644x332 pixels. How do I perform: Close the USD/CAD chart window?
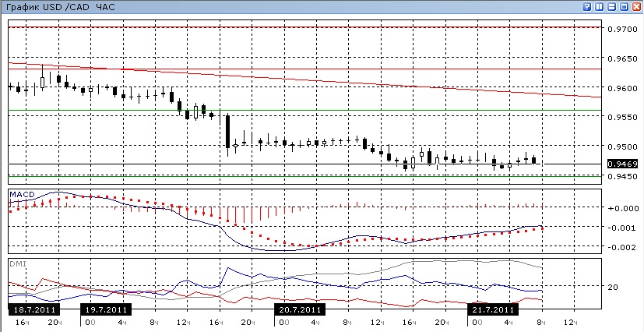coord(637,6)
